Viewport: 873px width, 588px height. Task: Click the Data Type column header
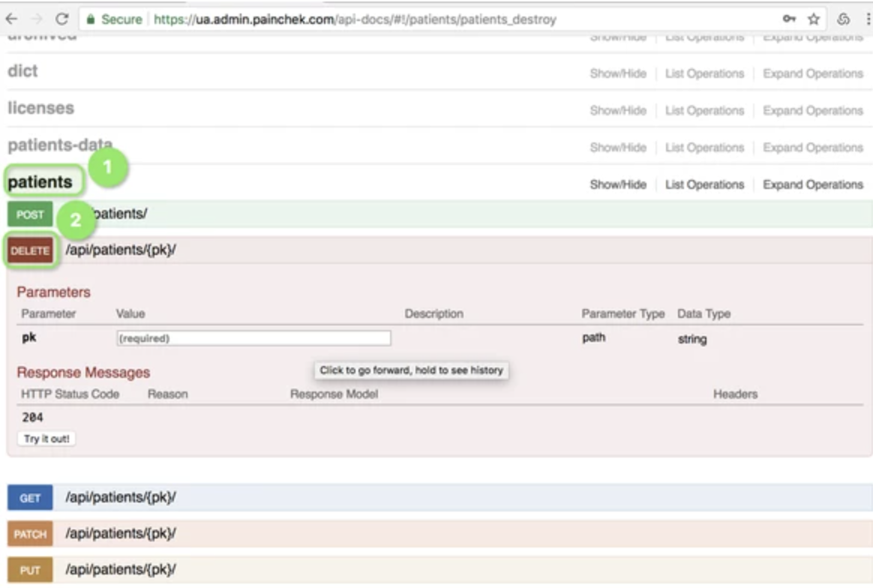(x=703, y=314)
